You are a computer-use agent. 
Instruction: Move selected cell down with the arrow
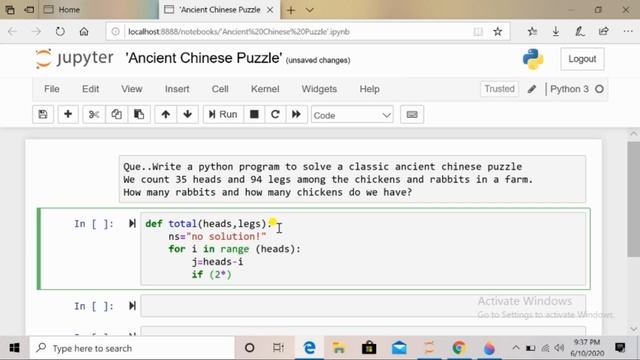(188, 115)
